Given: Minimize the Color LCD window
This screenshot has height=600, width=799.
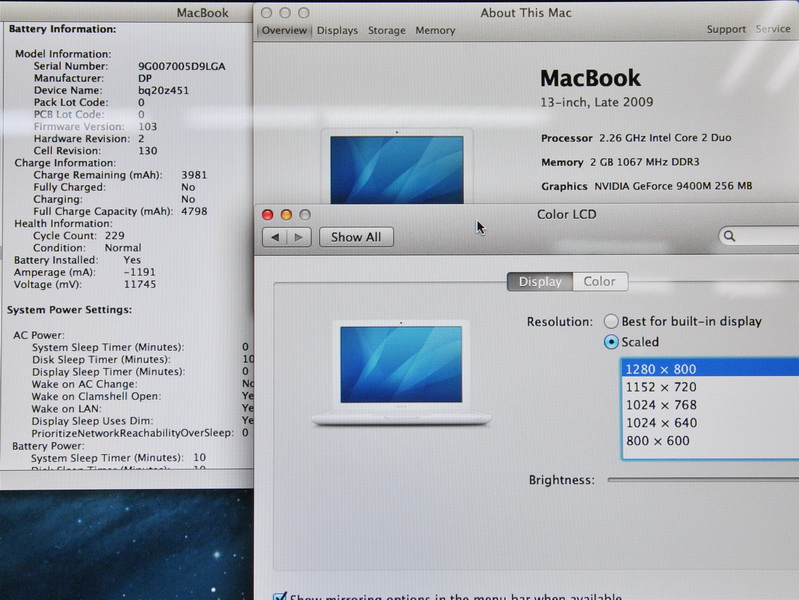Looking at the screenshot, I should 286,215.
